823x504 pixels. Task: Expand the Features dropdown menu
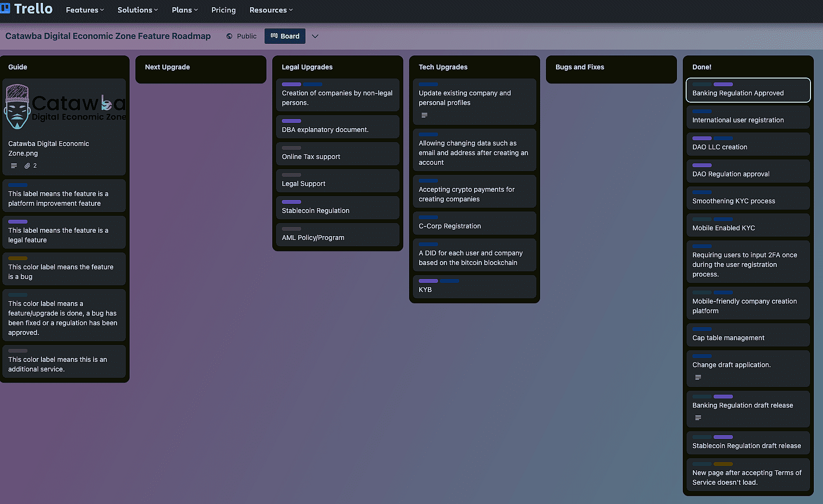tap(85, 10)
